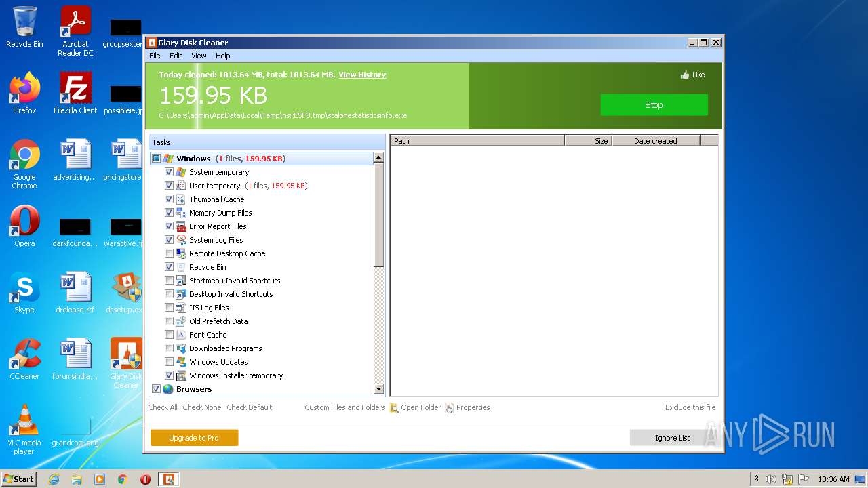Click the Downloaded Programs icon

[181, 348]
